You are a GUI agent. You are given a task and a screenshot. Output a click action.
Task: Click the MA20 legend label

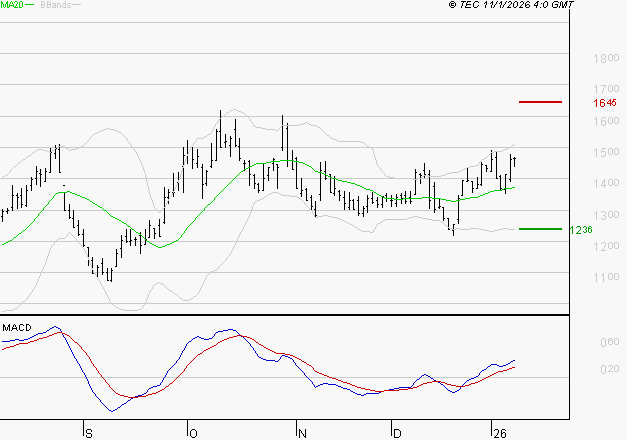(12, 4)
